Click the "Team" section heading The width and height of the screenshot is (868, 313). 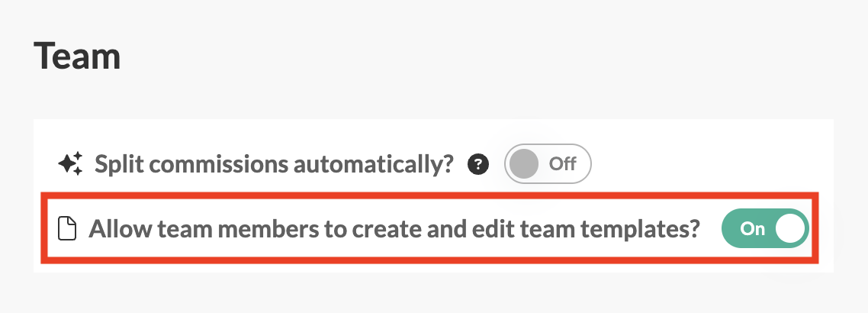[77, 56]
